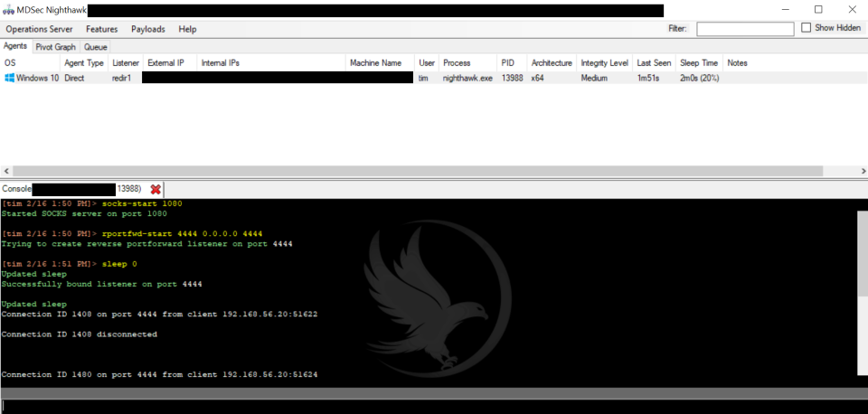Screen dimensions: 868x414
Task: Sort by the Agent Type column header
Action: (83, 63)
